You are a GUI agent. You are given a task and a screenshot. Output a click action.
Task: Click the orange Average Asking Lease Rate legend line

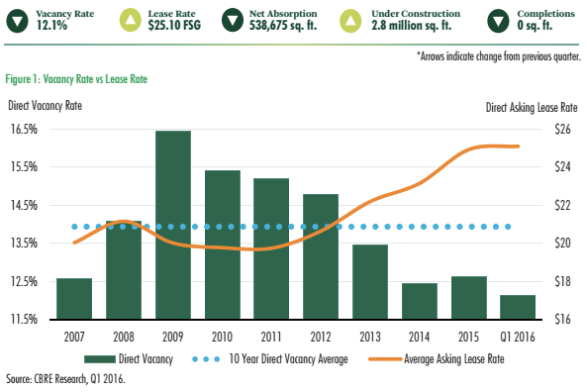(385, 359)
